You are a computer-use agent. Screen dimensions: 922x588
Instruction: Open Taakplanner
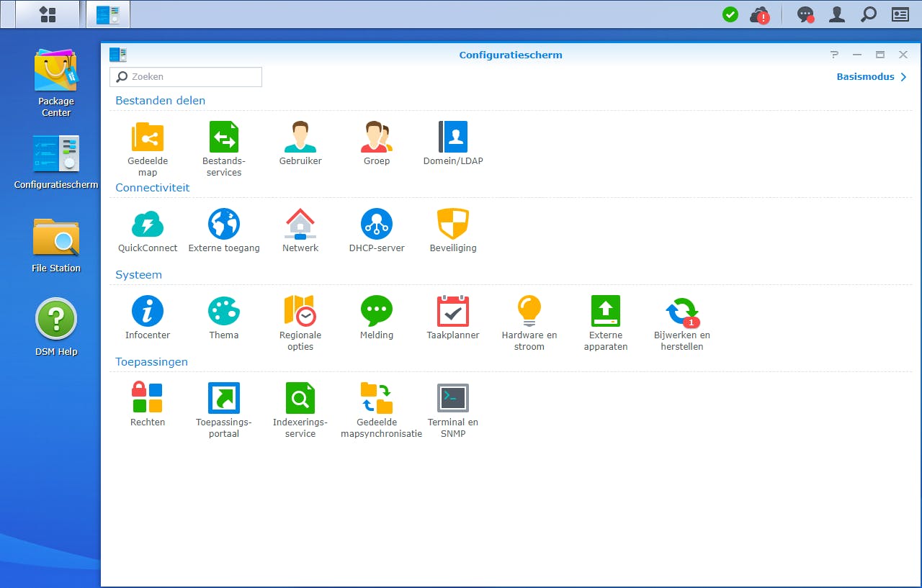click(x=453, y=311)
